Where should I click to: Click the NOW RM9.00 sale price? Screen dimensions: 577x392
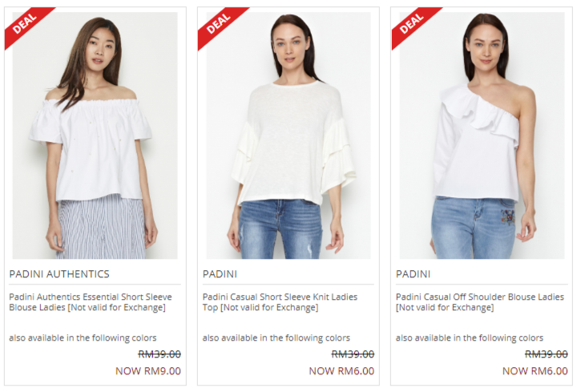(x=148, y=371)
